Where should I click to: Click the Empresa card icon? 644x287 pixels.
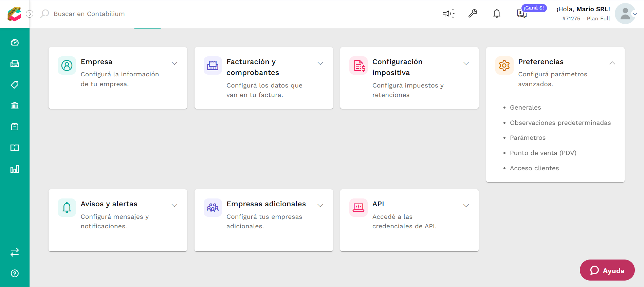[x=67, y=65]
